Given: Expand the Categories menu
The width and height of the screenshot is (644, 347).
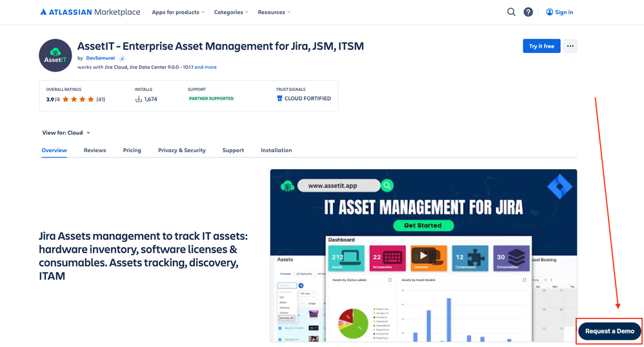Looking at the screenshot, I should pos(231,12).
